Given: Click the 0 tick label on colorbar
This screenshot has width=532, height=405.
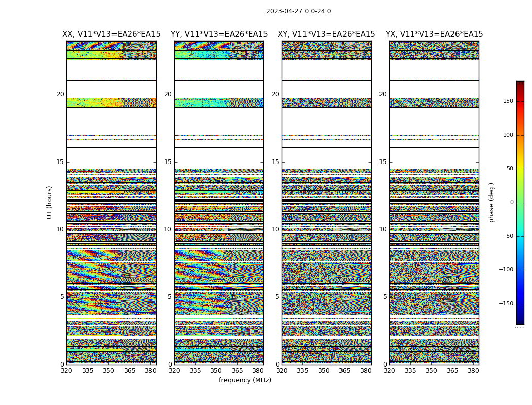Looking at the screenshot, I should (512, 202).
